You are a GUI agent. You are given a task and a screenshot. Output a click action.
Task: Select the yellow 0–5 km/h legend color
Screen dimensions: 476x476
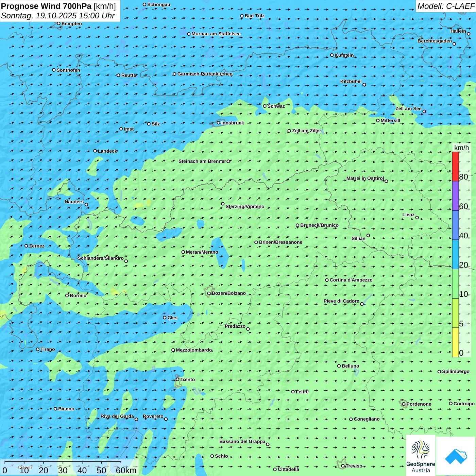point(455,342)
